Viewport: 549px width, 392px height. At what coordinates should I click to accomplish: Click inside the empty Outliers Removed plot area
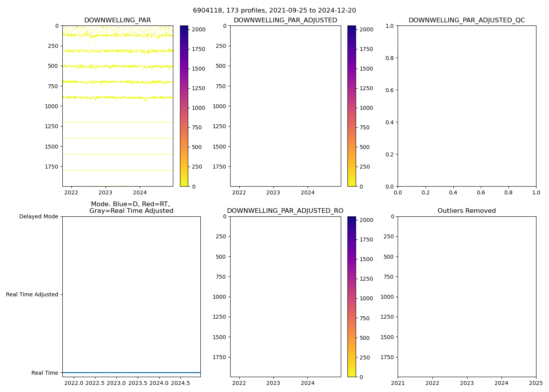(x=466, y=296)
